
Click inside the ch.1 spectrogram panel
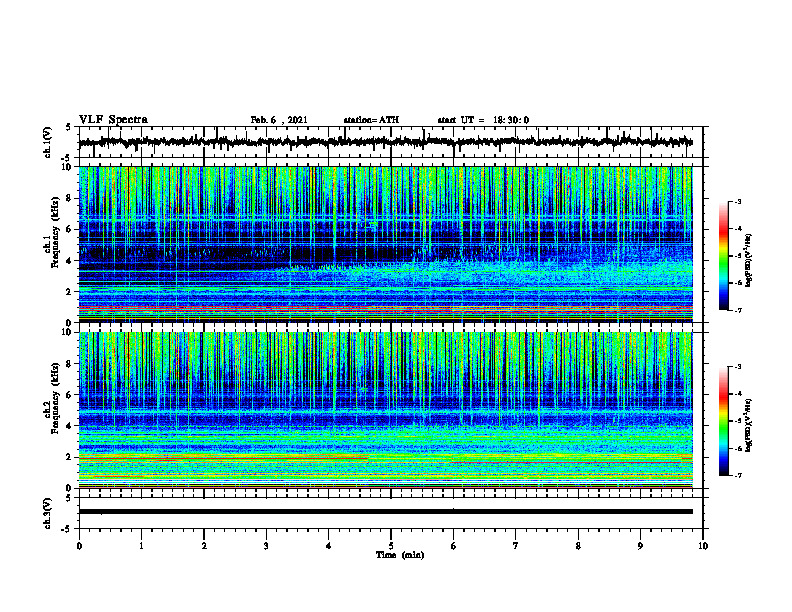pyautogui.click(x=385, y=244)
